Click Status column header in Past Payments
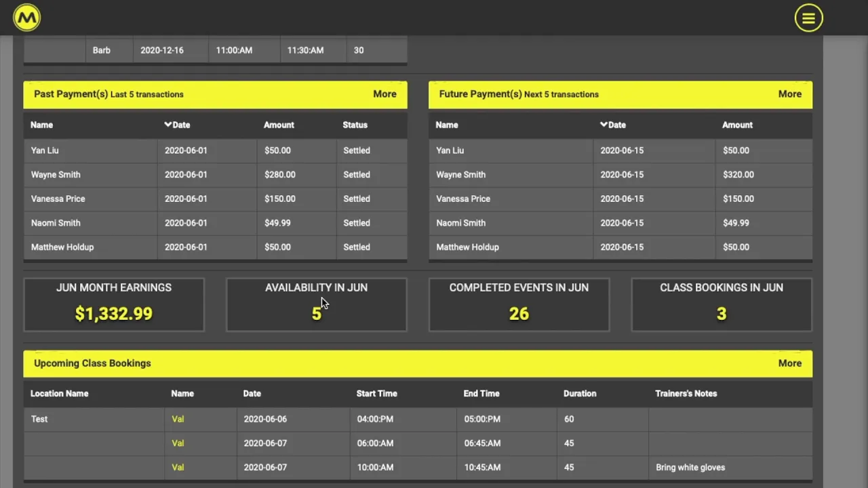 (x=355, y=125)
